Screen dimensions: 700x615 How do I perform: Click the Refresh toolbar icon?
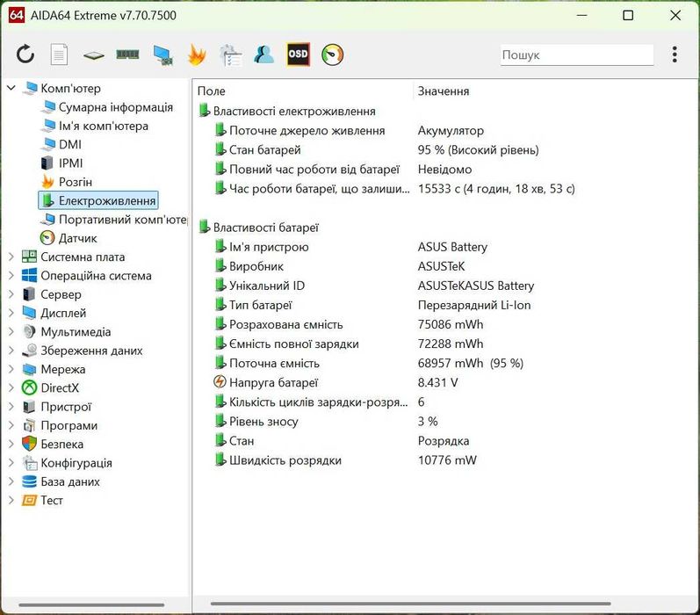coord(25,54)
